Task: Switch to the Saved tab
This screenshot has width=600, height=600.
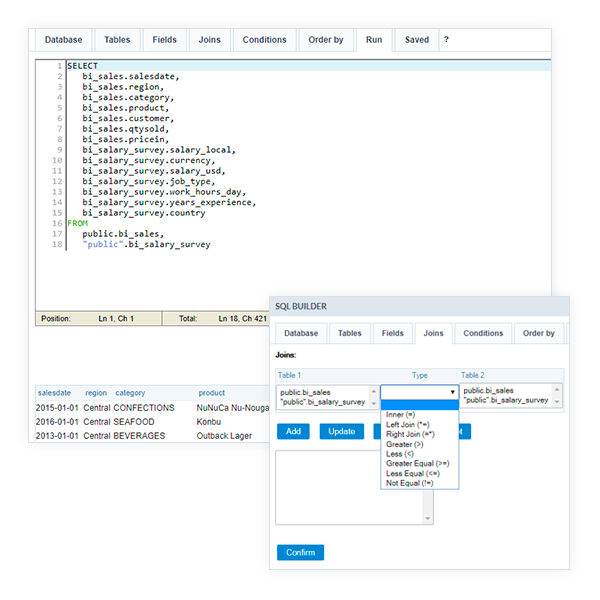Action: [x=416, y=40]
